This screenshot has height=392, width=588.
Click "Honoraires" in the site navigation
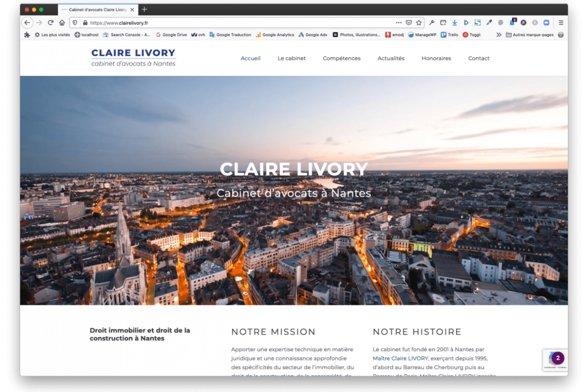(436, 58)
